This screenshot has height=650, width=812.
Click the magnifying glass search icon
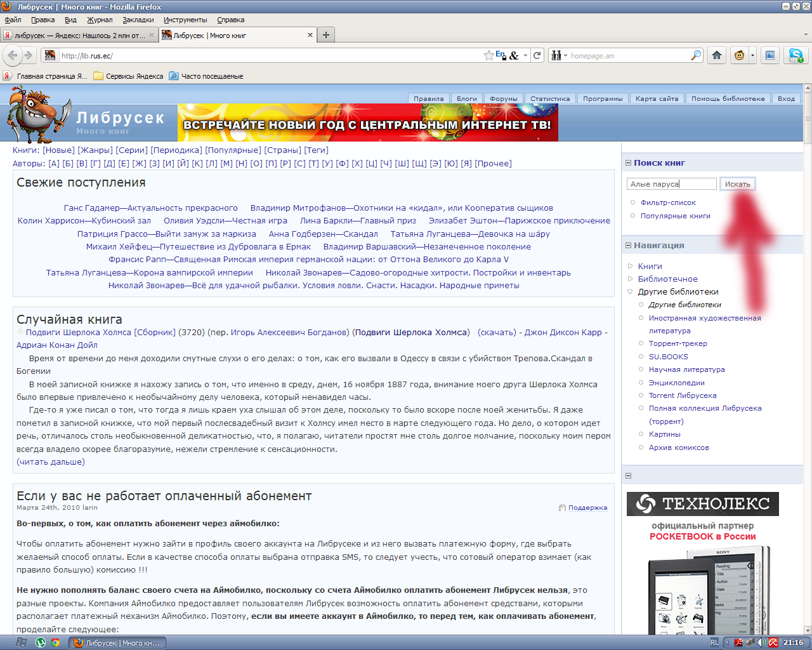696,55
